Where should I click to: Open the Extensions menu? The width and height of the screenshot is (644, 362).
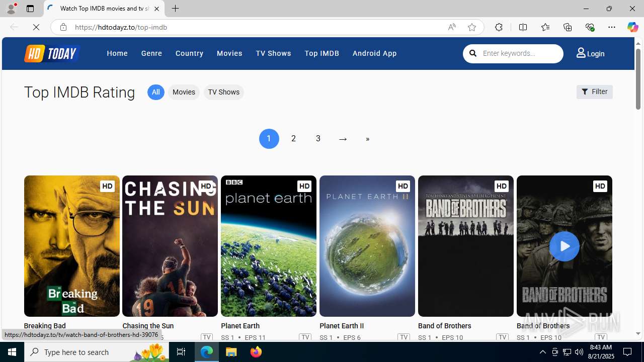tap(499, 27)
